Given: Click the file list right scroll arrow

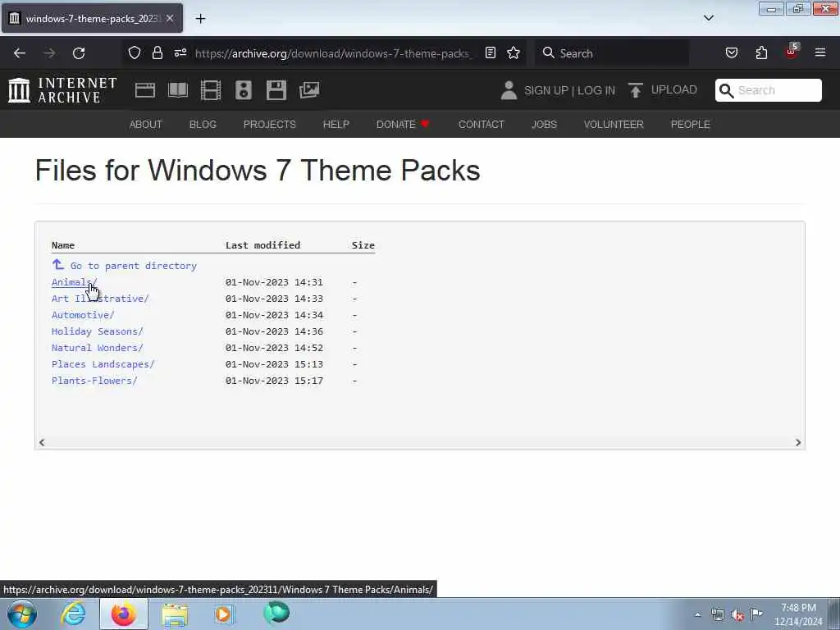Looking at the screenshot, I should click(797, 442).
